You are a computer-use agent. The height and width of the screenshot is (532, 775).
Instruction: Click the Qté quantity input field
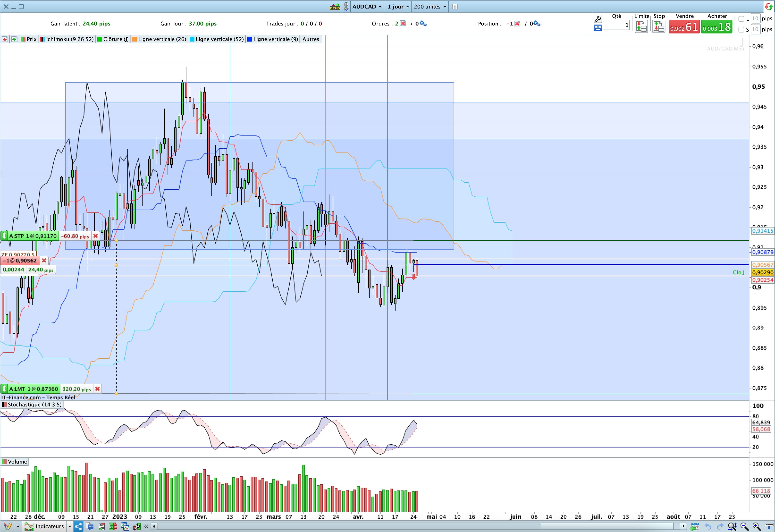pyautogui.click(x=617, y=25)
